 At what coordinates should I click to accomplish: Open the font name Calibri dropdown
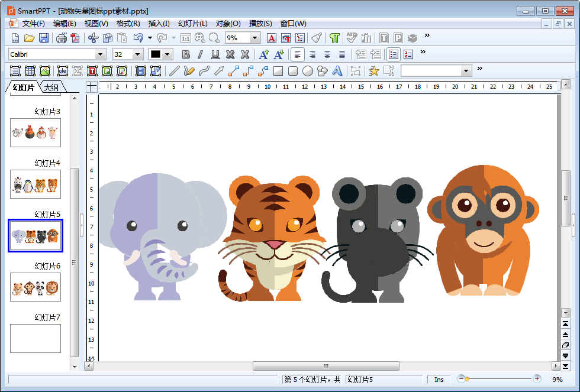[x=100, y=54]
